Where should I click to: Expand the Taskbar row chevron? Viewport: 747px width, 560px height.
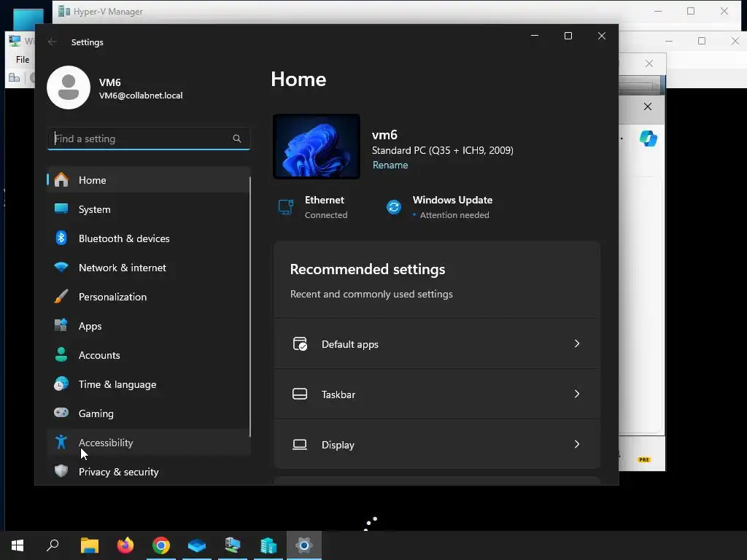(x=577, y=394)
